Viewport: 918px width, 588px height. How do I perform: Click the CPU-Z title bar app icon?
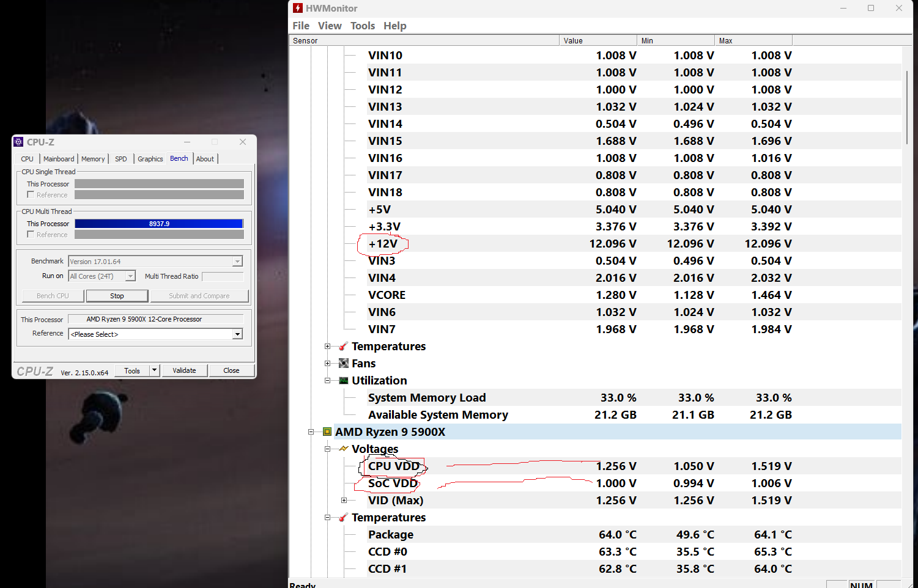(x=18, y=142)
